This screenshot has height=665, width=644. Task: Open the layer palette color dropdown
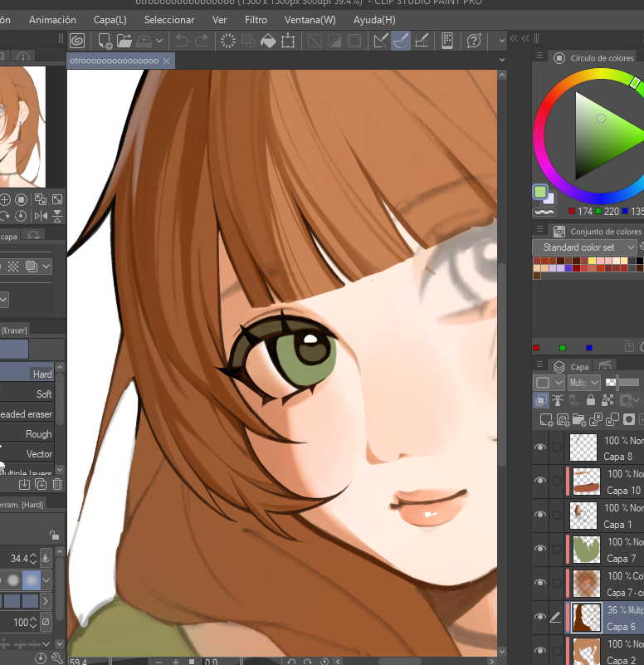549,383
